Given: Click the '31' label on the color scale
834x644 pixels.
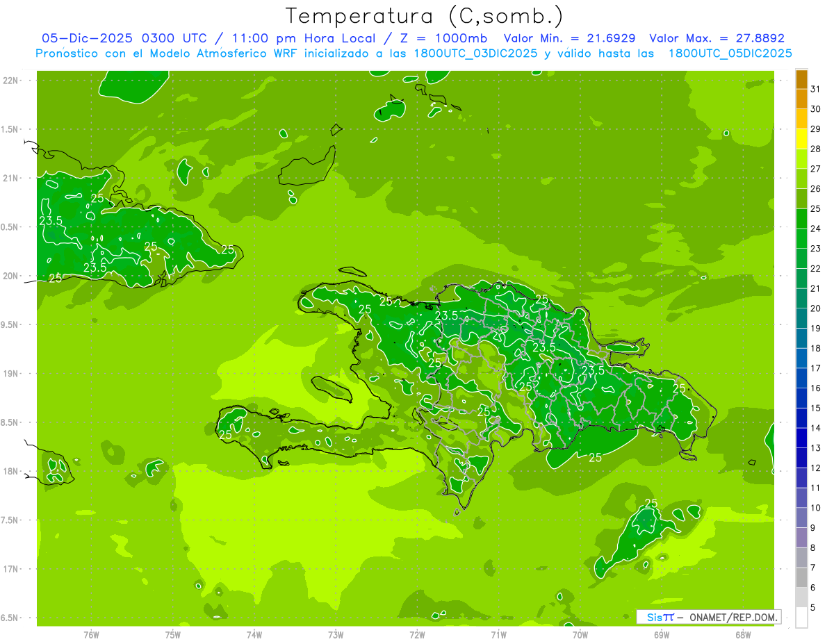Looking at the screenshot, I should [x=815, y=89].
